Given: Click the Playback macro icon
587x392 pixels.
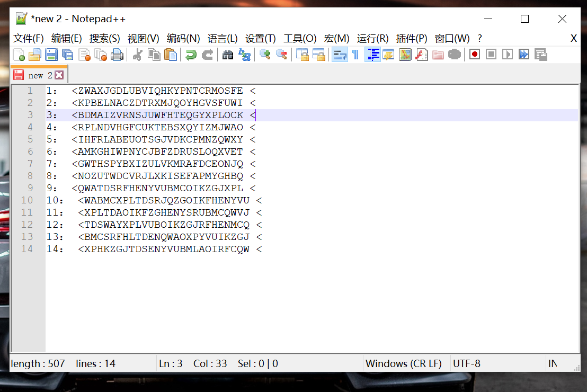Looking at the screenshot, I should pos(507,54).
